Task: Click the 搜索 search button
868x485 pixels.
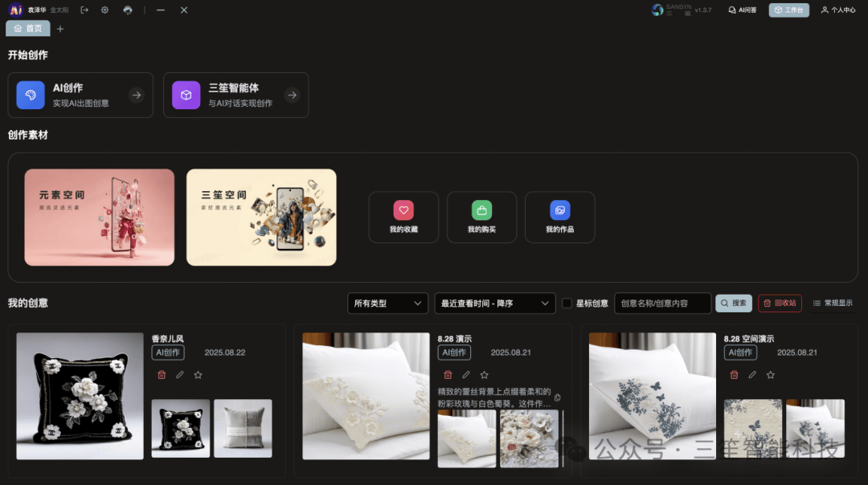Action: [733, 304]
